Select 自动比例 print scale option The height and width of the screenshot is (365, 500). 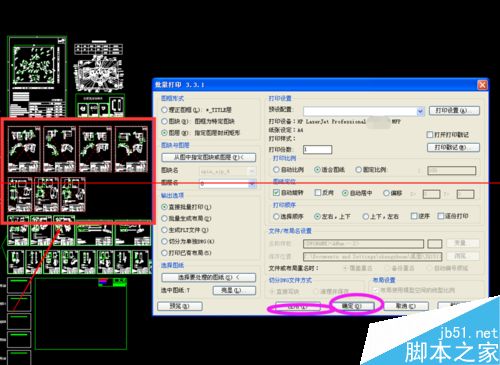[276, 170]
